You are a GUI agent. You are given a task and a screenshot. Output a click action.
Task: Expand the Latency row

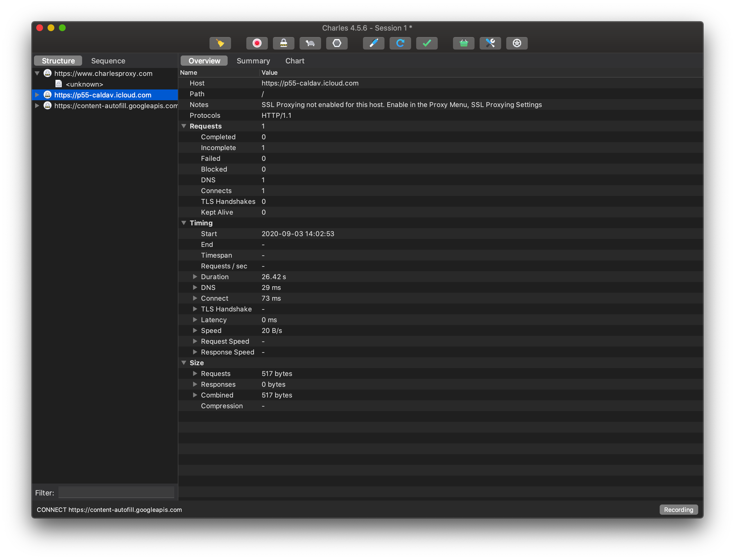click(x=195, y=320)
